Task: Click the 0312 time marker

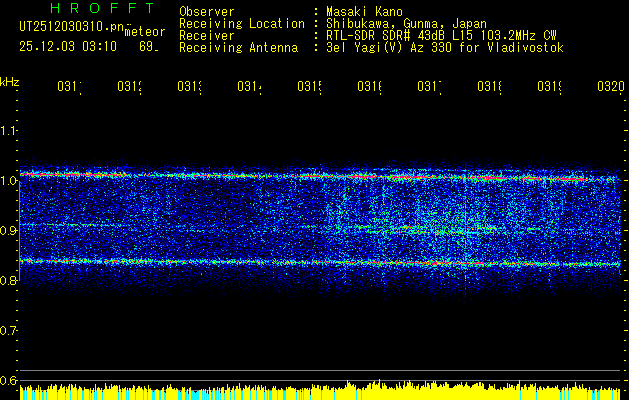Action: (129, 87)
